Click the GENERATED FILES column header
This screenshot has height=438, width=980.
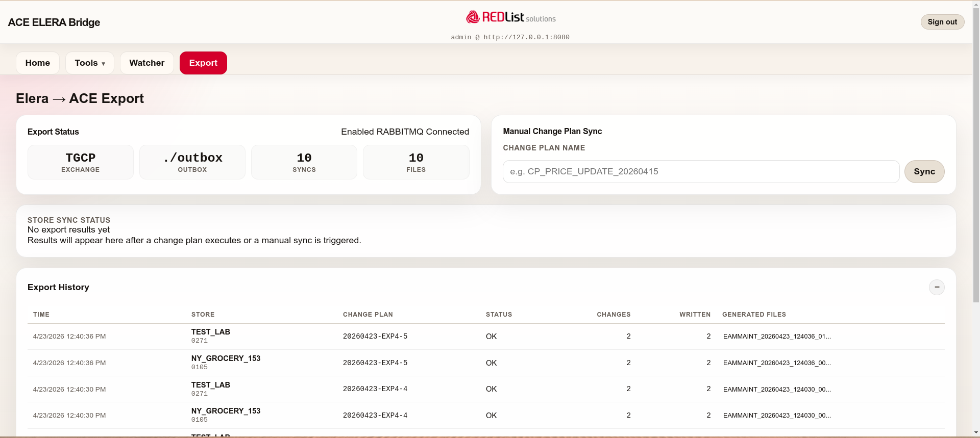click(x=754, y=315)
